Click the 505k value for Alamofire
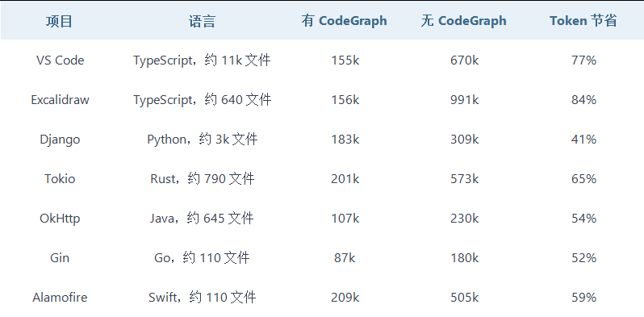Image resolution: width=644 pixels, height=317 pixels. pyautogui.click(x=464, y=297)
